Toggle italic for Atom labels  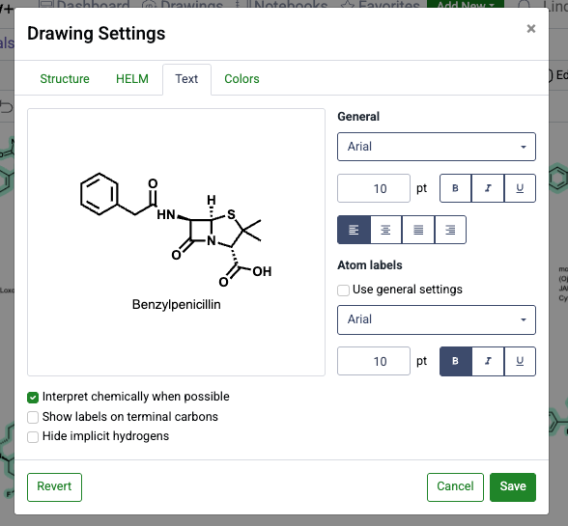click(488, 361)
